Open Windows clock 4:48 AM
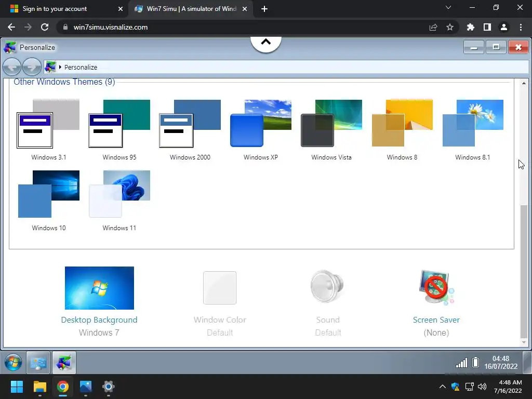The image size is (532, 399). tap(508, 387)
